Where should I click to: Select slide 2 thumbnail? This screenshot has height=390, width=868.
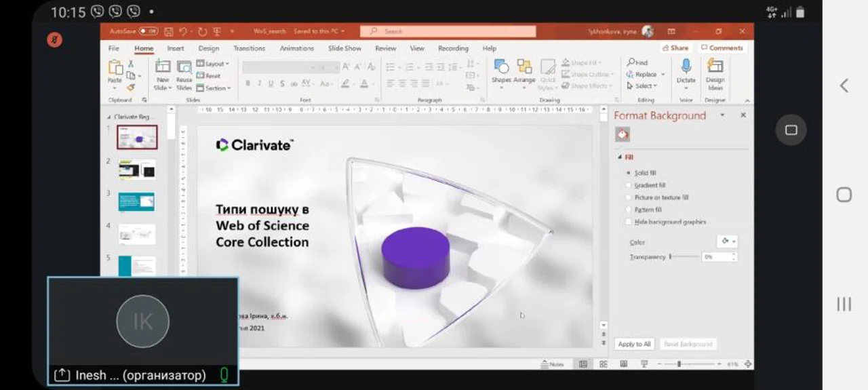(137, 170)
